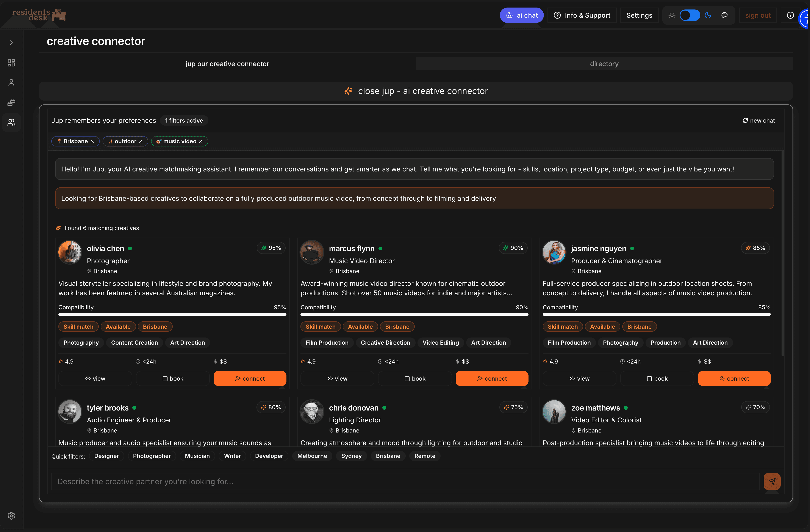Open the Info & Support menu

pyautogui.click(x=582, y=15)
